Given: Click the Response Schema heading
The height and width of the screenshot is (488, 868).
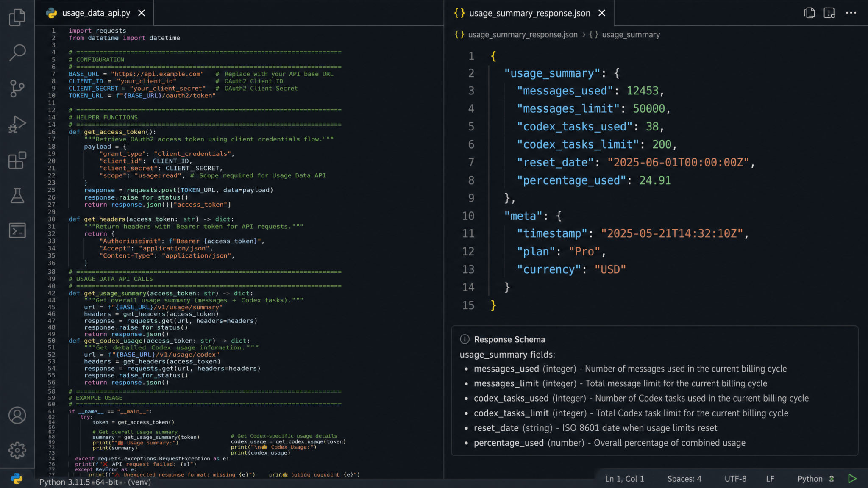Looking at the screenshot, I should 509,339.
